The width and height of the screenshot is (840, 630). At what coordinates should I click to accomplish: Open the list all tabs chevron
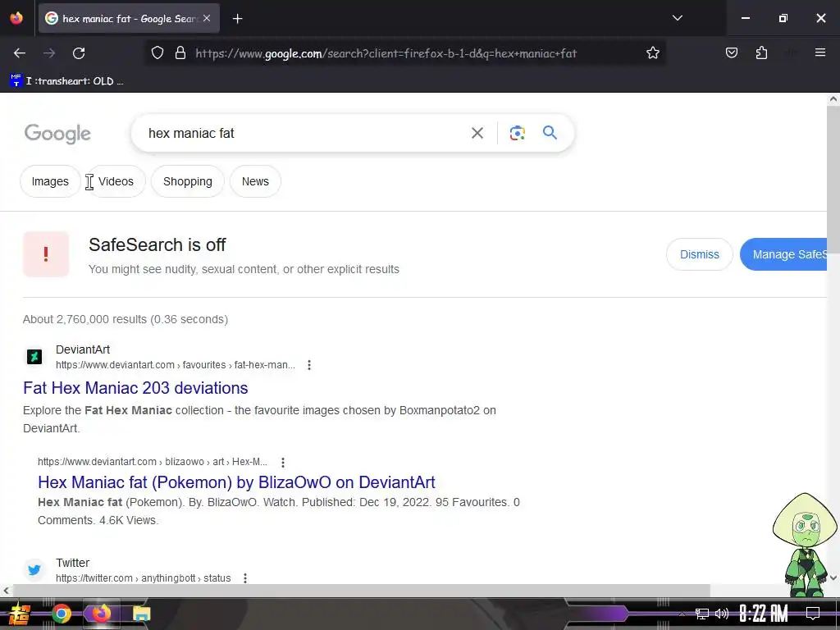[677, 18]
